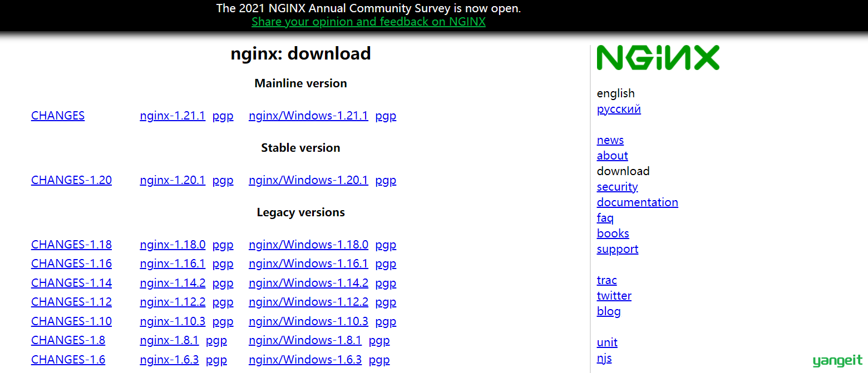Open pgp signature for nginx-1.16.1

[223, 264]
